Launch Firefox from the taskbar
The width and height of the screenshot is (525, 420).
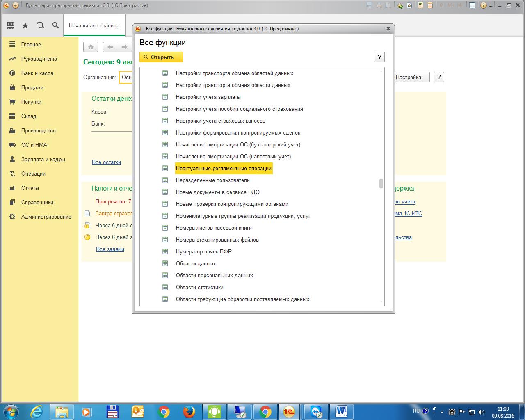189,411
